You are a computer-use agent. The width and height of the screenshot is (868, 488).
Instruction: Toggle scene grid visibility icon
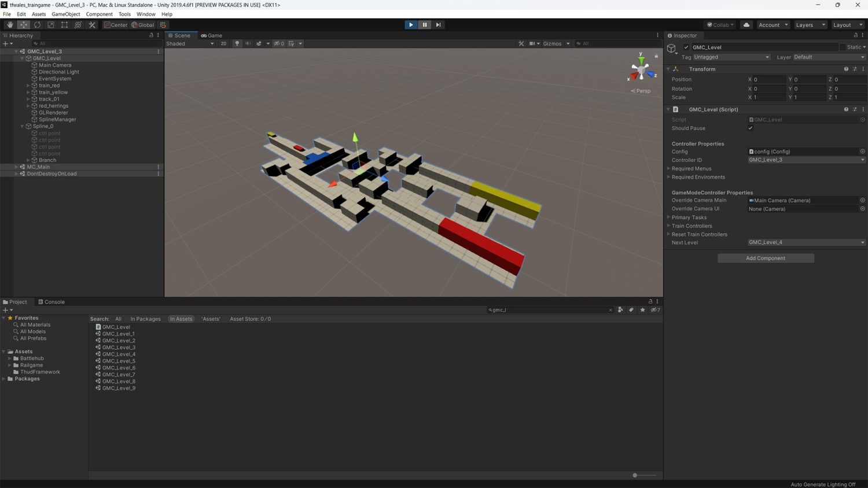(x=291, y=43)
